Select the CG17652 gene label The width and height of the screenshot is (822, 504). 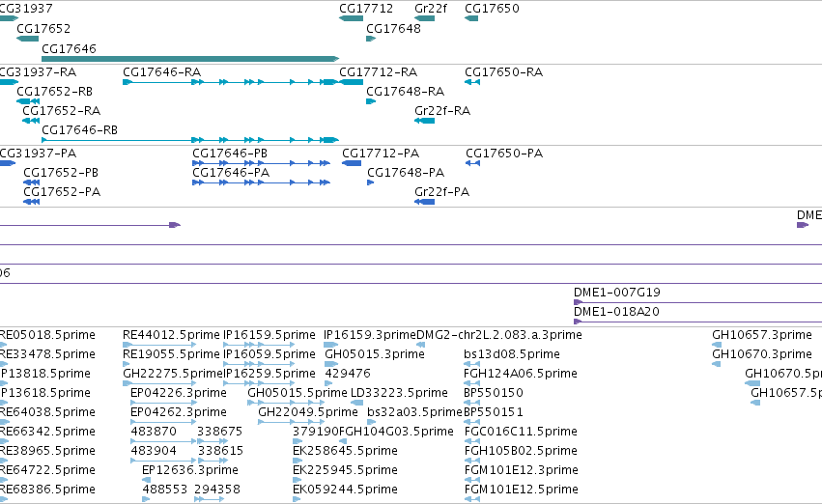tap(43, 29)
